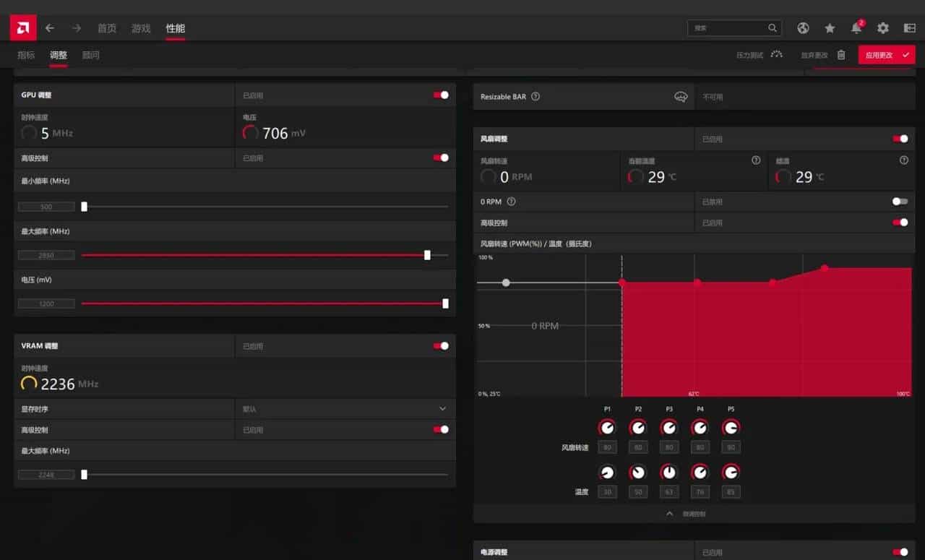Click 放弃更改 to discard changes

tap(813, 54)
